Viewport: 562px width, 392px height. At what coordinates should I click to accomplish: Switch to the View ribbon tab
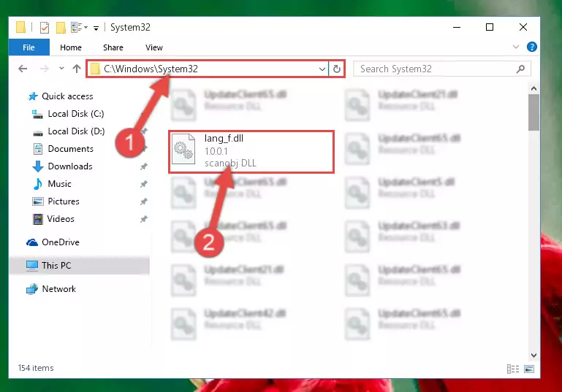(153, 47)
